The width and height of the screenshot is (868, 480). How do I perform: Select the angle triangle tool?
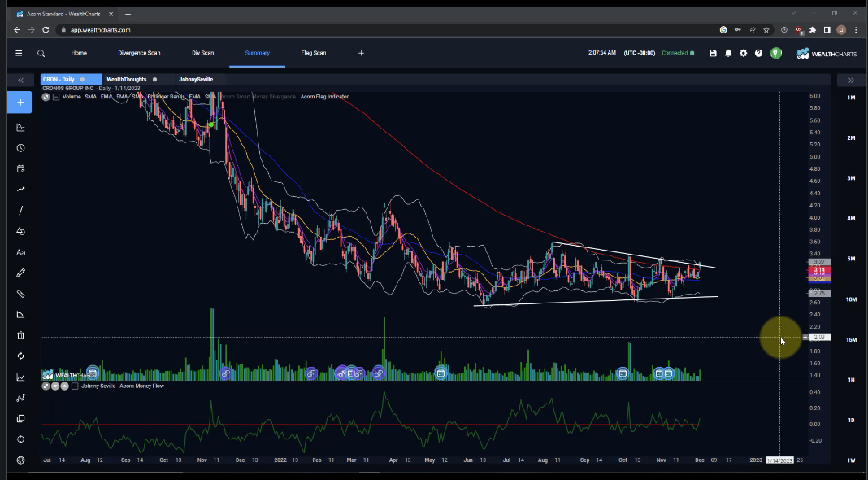pos(20,314)
